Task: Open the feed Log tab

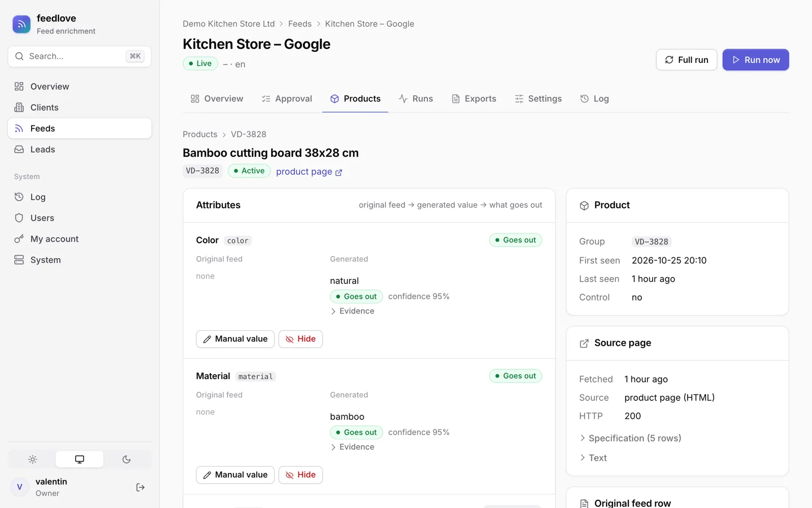Action: pos(594,99)
